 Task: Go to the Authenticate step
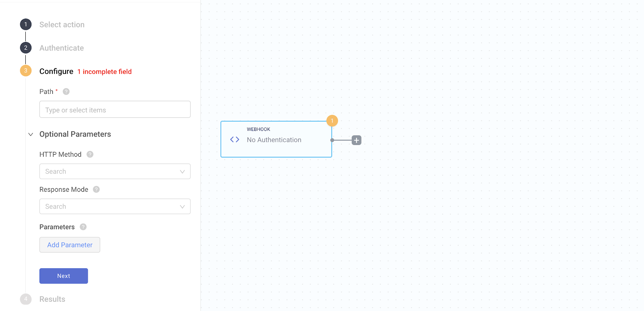(x=62, y=48)
